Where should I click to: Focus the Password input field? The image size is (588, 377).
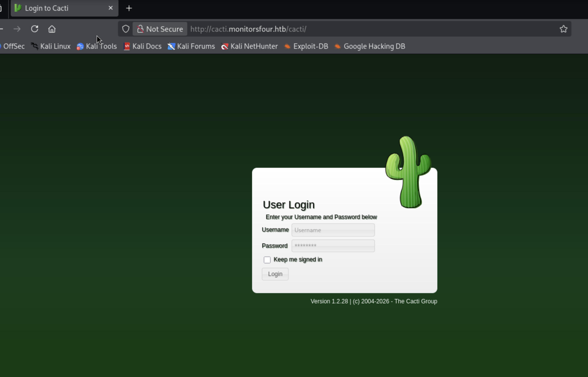pos(333,246)
